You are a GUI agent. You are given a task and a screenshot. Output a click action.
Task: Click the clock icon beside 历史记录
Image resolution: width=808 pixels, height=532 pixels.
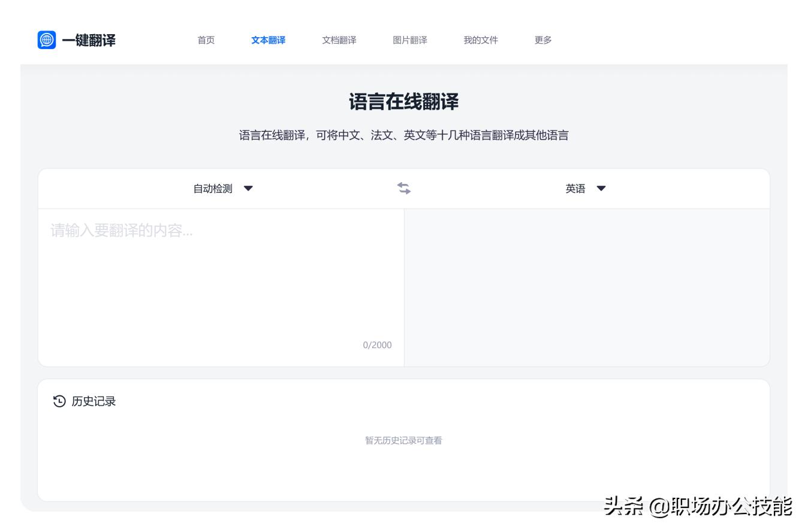[x=58, y=401]
